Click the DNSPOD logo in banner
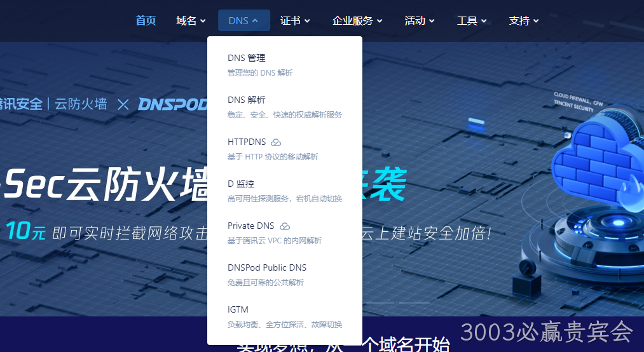 172,104
